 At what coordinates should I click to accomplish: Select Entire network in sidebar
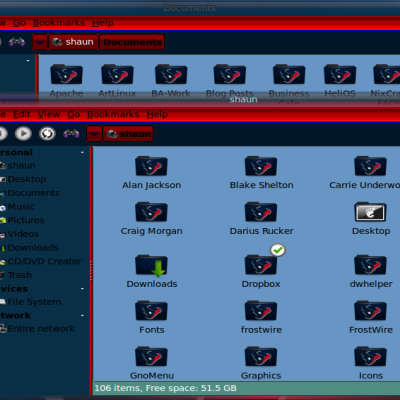point(37,329)
